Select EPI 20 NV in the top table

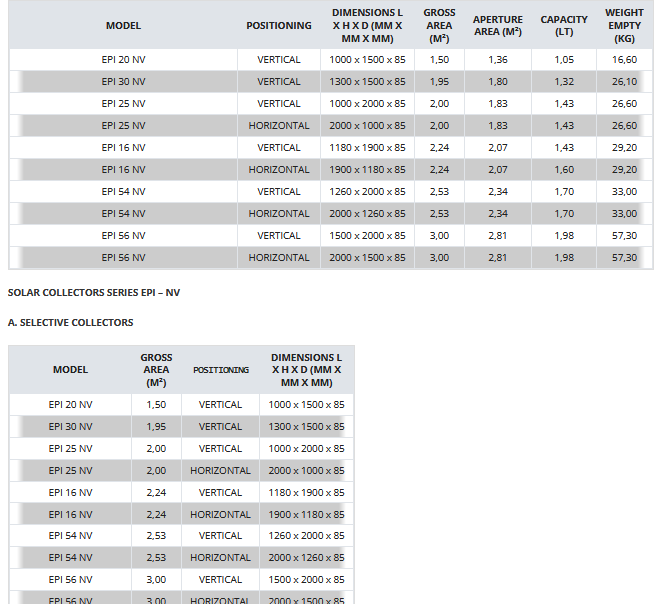point(123,60)
